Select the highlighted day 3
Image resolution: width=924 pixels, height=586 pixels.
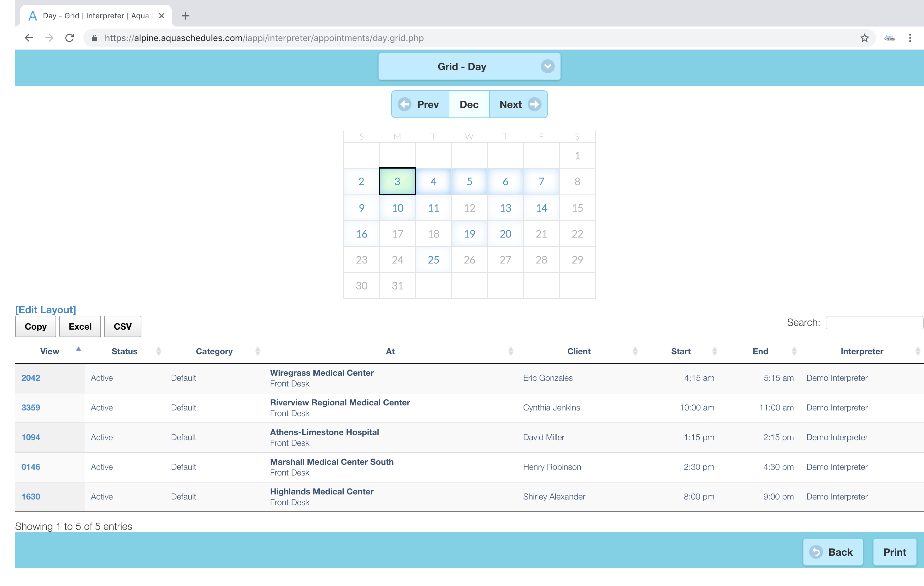point(397,182)
